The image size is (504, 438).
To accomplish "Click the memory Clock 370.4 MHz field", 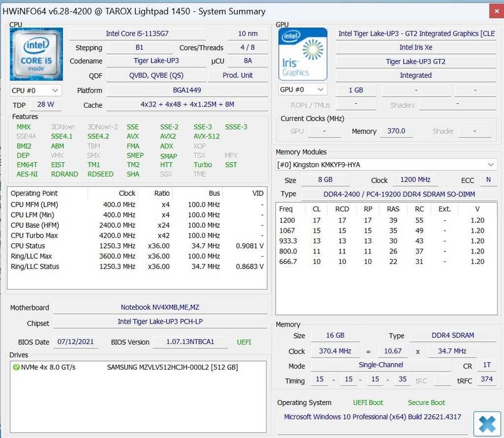I will (335, 351).
